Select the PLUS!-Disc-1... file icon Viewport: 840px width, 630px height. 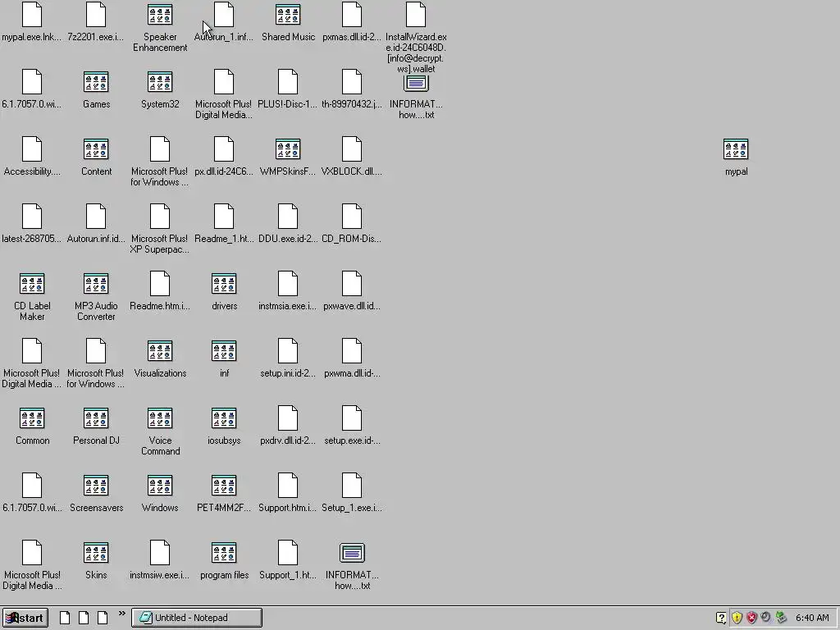288,82
